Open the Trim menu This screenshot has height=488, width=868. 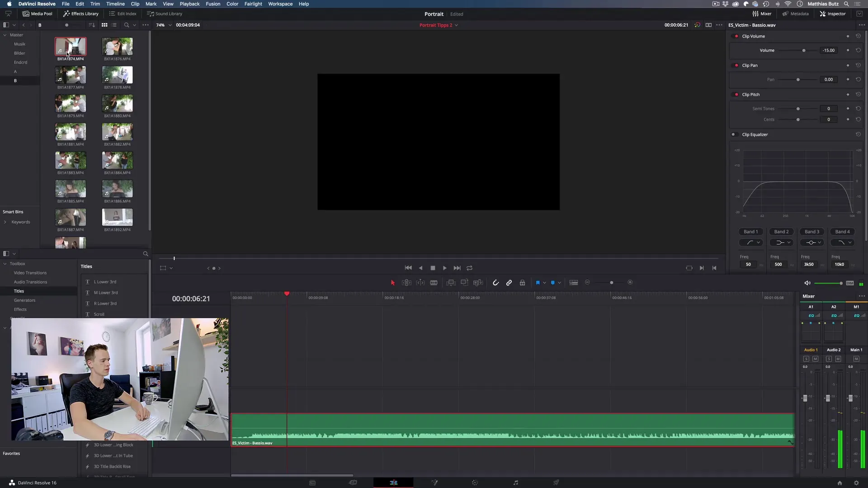pyautogui.click(x=95, y=4)
